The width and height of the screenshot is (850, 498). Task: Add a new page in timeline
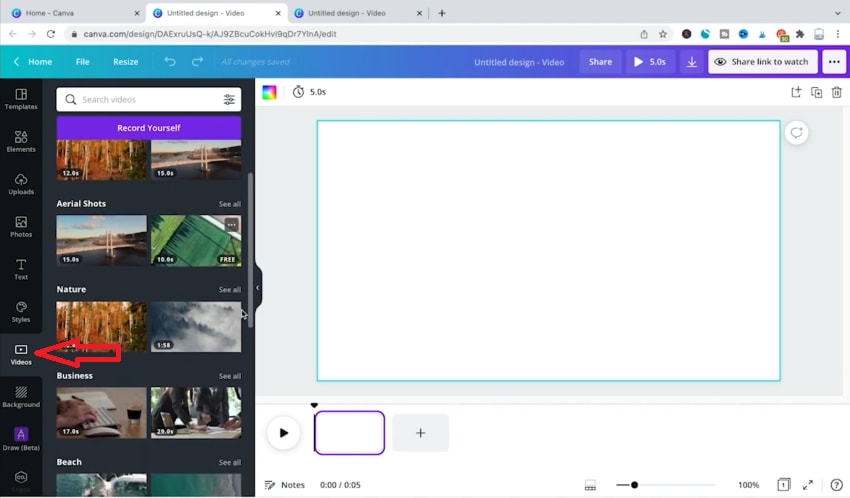point(421,433)
